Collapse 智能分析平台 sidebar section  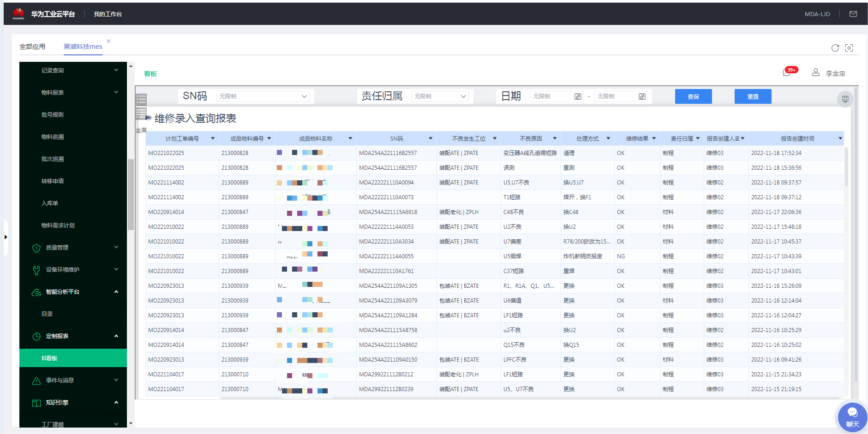(x=116, y=291)
